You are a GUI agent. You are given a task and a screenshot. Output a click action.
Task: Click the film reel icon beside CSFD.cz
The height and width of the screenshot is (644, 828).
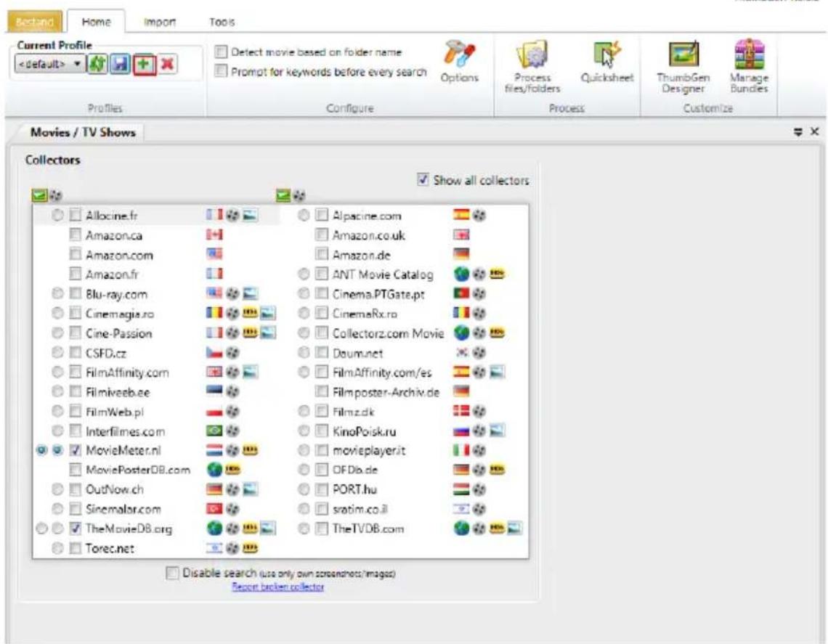tap(232, 353)
